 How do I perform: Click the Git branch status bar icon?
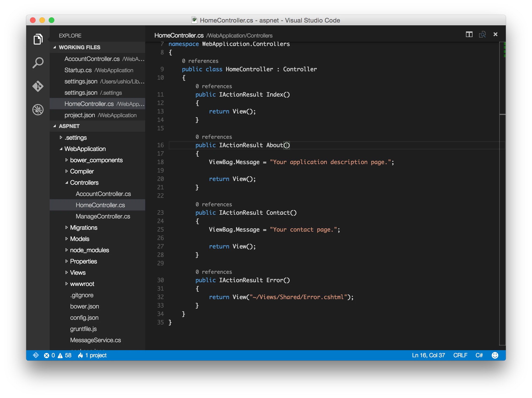point(36,355)
